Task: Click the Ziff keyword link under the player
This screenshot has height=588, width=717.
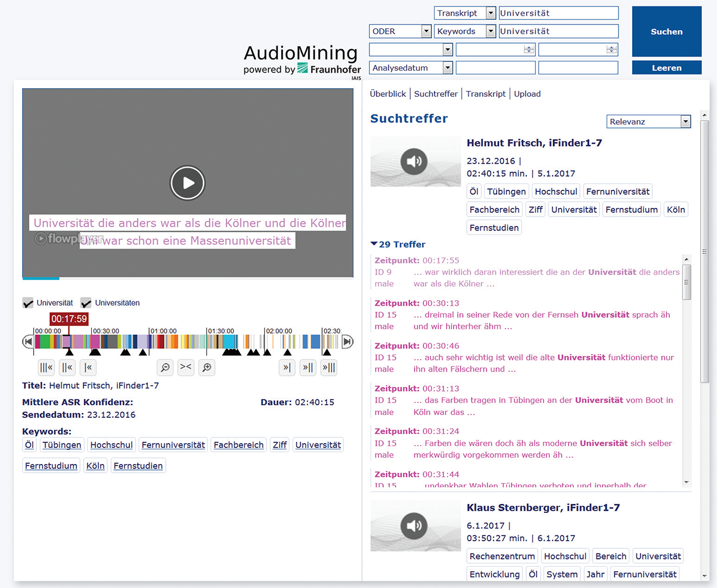Action: point(280,445)
